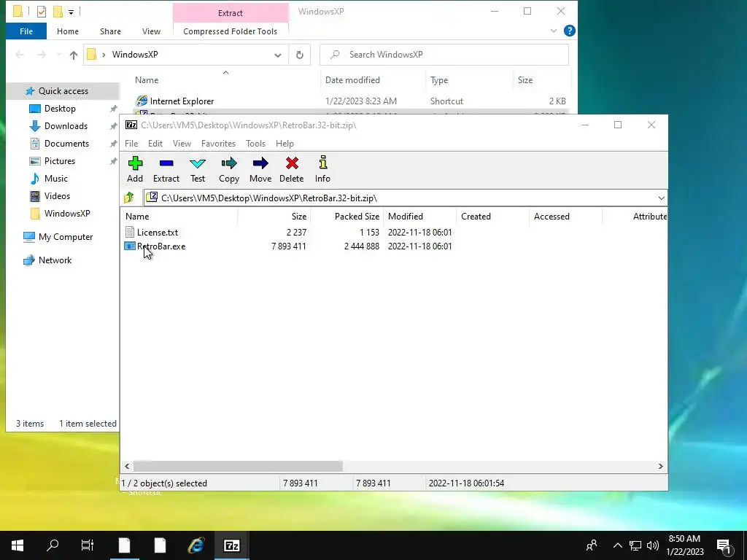Expand the 7-Zip address path dropdown

661,198
